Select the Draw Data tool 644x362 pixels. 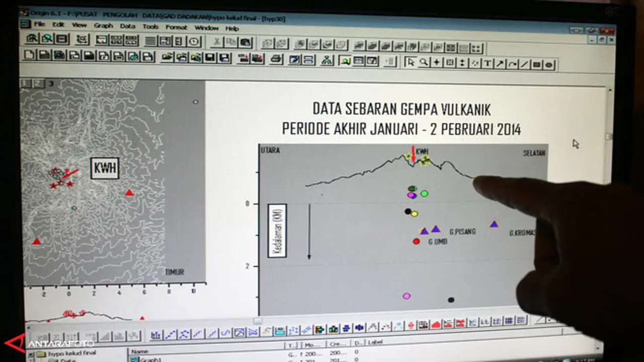tap(474, 63)
